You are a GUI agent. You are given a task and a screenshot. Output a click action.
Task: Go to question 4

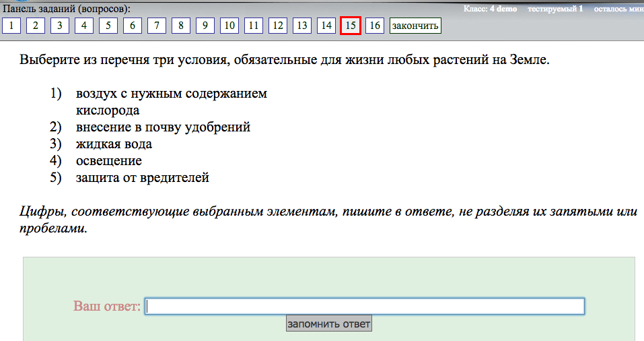[x=84, y=26]
